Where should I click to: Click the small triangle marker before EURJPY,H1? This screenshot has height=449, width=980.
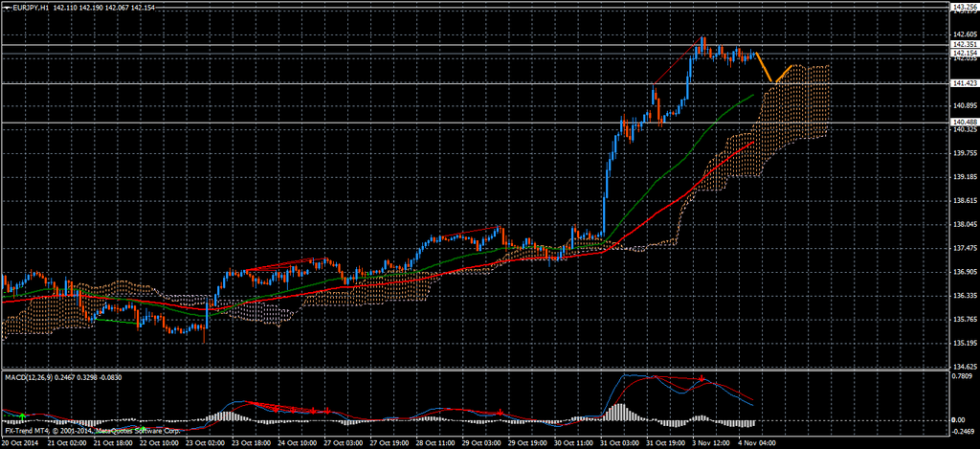tap(5, 8)
